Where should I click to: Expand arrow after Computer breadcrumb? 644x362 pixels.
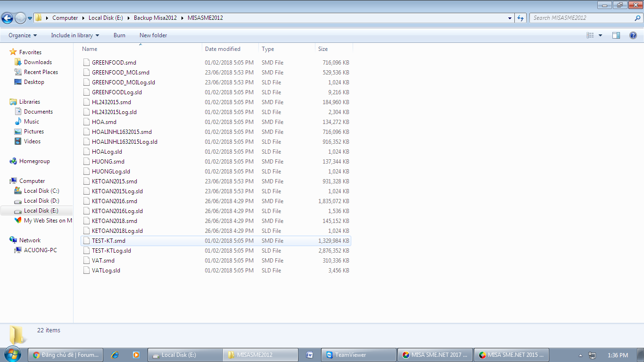coord(83,18)
